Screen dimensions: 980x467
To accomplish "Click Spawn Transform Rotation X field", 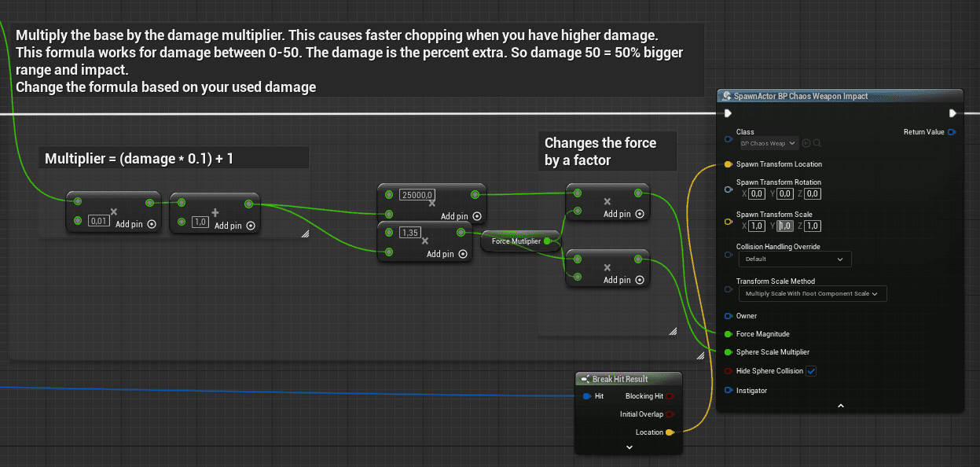I will tap(757, 193).
